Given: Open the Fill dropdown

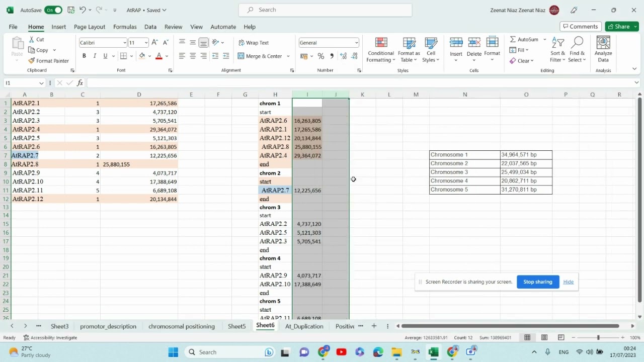Looking at the screenshot, I should (x=519, y=50).
